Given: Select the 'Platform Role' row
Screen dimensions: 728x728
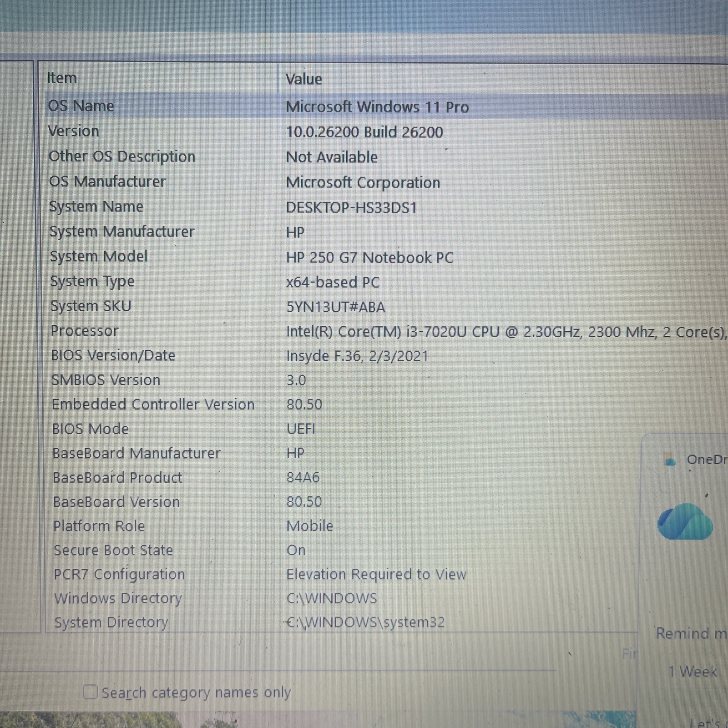Looking at the screenshot, I should click(x=99, y=526).
